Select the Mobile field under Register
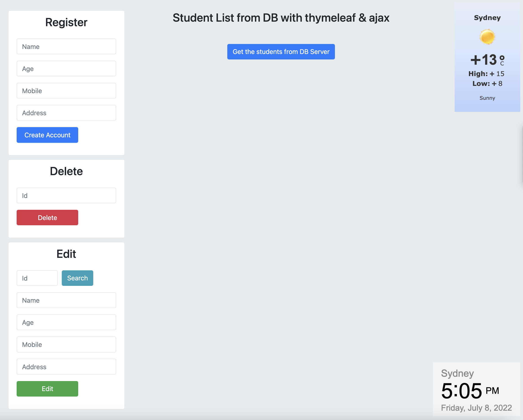 point(66,91)
